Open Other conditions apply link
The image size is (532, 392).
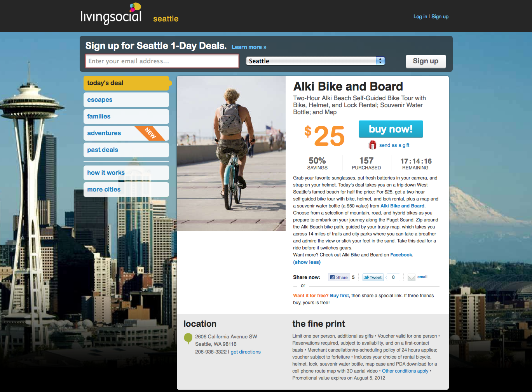click(405, 371)
